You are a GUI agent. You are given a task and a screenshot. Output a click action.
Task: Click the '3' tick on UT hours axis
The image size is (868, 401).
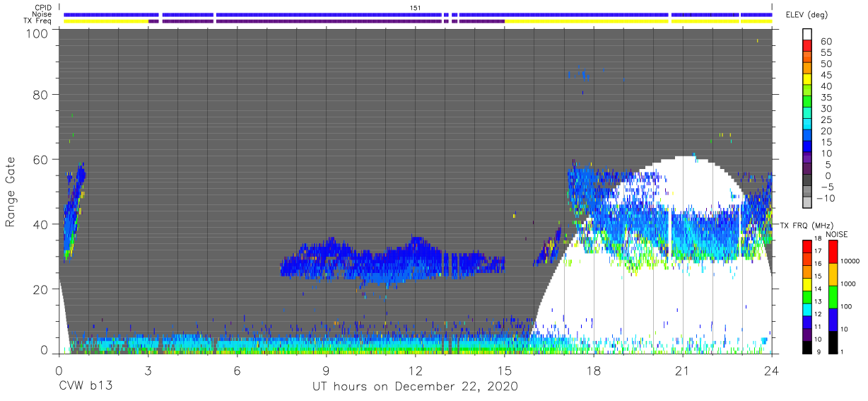coord(148,369)
